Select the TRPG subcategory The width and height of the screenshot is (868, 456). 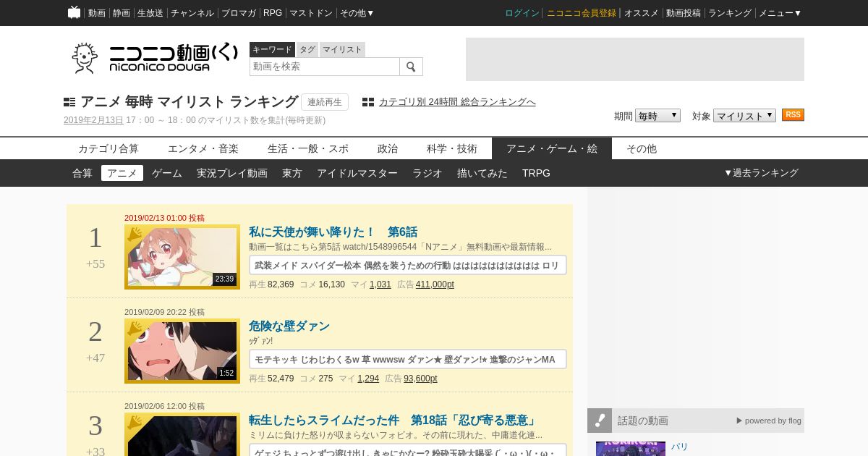click(536, 173)
